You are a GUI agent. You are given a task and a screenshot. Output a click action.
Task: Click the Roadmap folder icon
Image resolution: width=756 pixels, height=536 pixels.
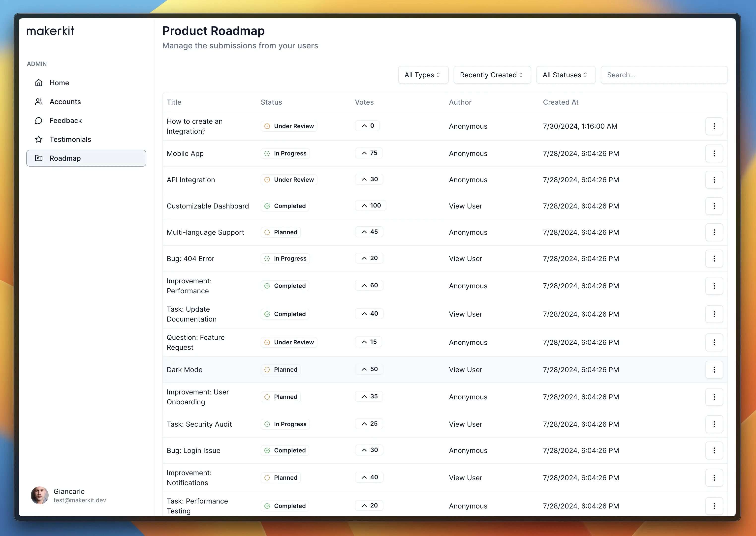(x=39, y=158)
